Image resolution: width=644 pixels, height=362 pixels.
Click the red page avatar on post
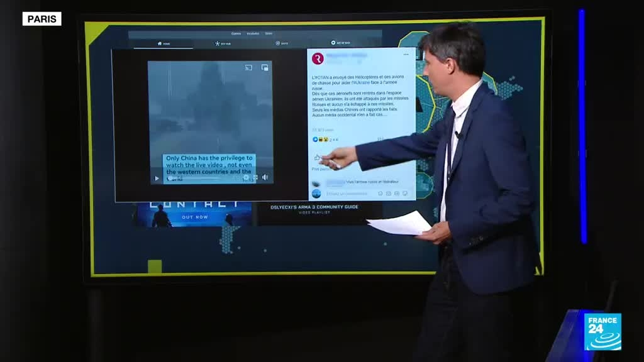pyautogui.click(x=318, y=58)
